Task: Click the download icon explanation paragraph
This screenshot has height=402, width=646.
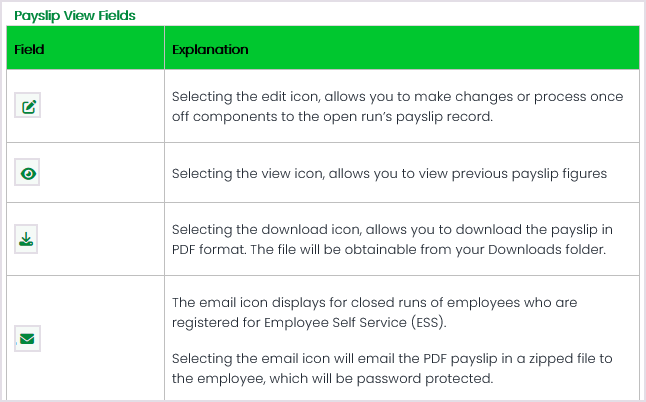Action: pos(396,239)
